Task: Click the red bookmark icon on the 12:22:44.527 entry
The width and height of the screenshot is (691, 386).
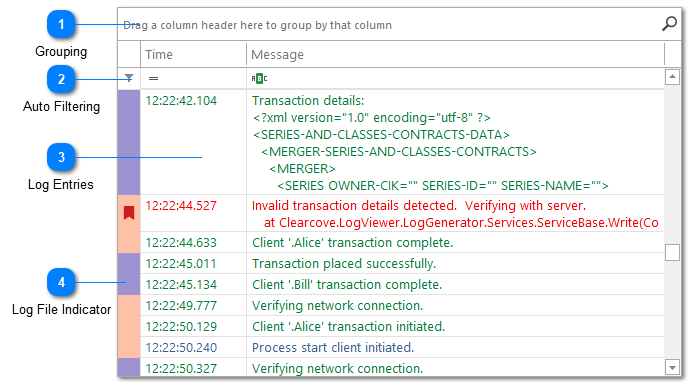Action: tap(129, 213)
